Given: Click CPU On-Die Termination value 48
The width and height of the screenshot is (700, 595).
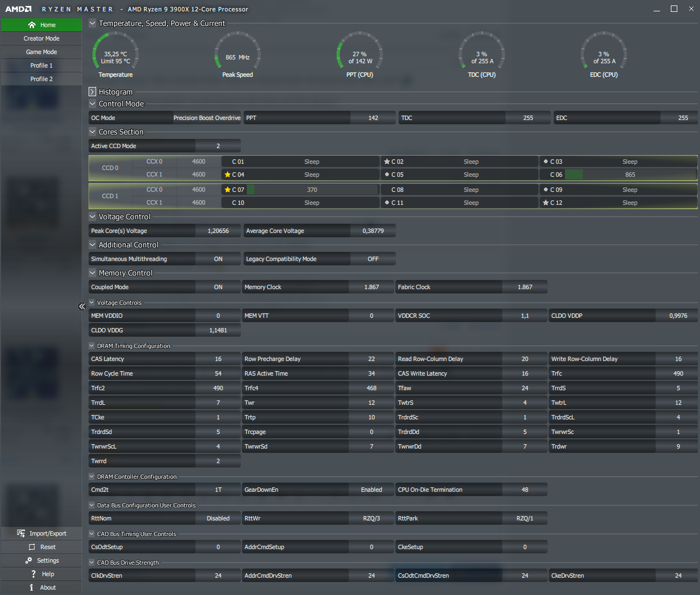Looking at the screenshot, I should tap(525, 490).
